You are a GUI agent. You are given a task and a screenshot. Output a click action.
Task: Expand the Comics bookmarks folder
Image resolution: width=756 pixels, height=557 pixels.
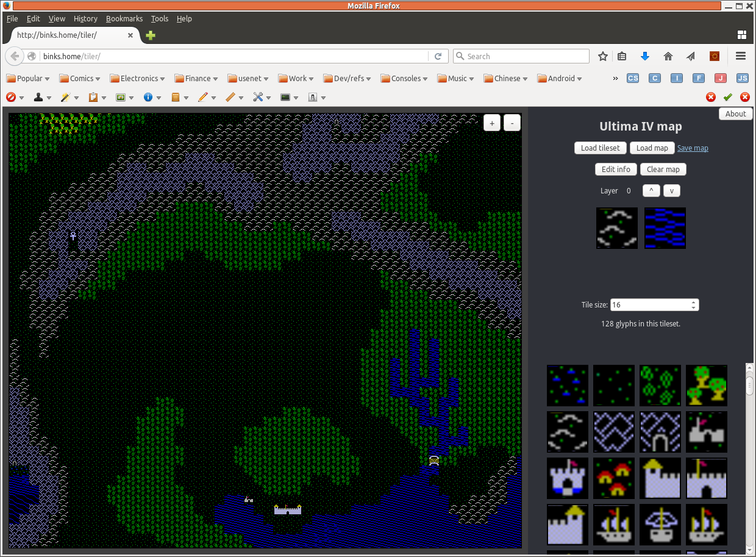click(x=80, y=78)
